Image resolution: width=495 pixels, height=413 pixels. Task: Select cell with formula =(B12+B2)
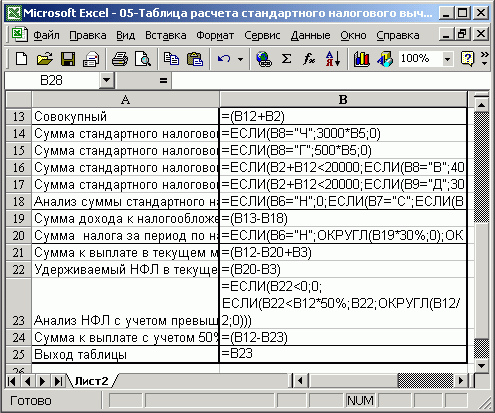(x=343, y=116)
